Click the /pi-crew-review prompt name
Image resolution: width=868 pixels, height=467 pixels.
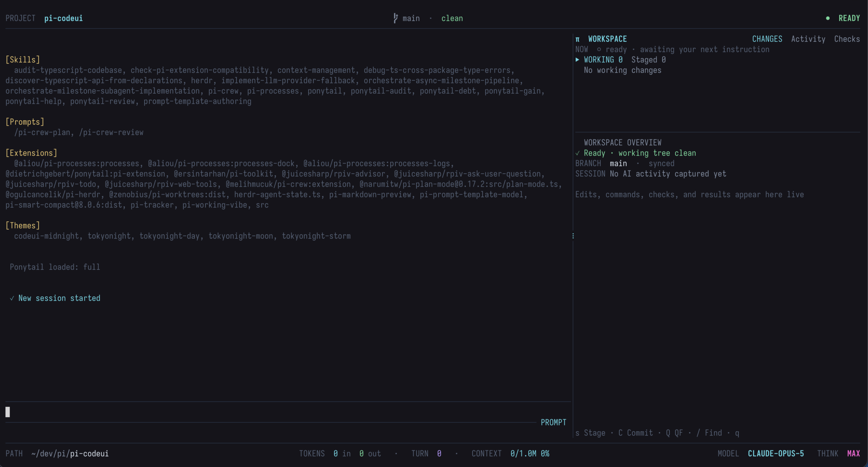pos(111,132)
